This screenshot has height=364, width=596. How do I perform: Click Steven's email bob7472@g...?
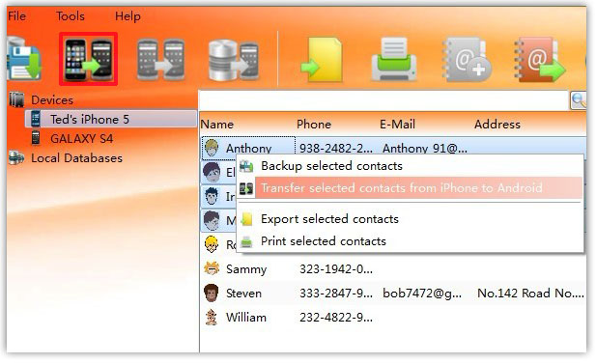coord(422,294)
